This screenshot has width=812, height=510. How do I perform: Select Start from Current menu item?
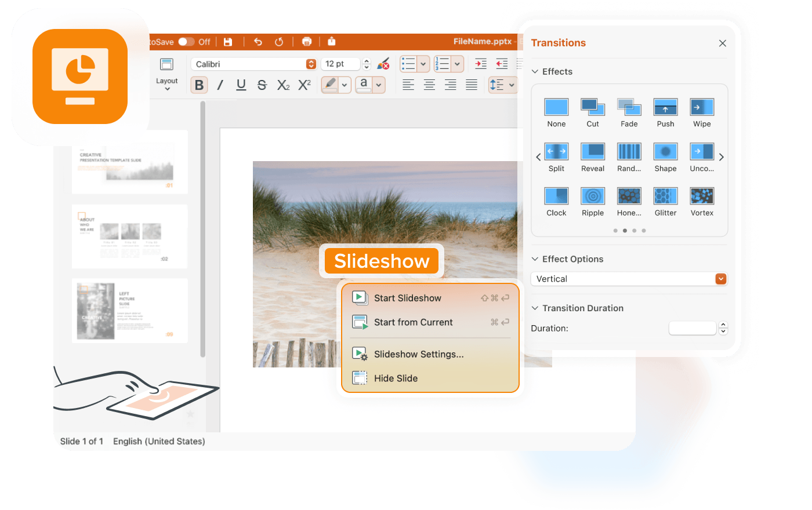(430, 322)
